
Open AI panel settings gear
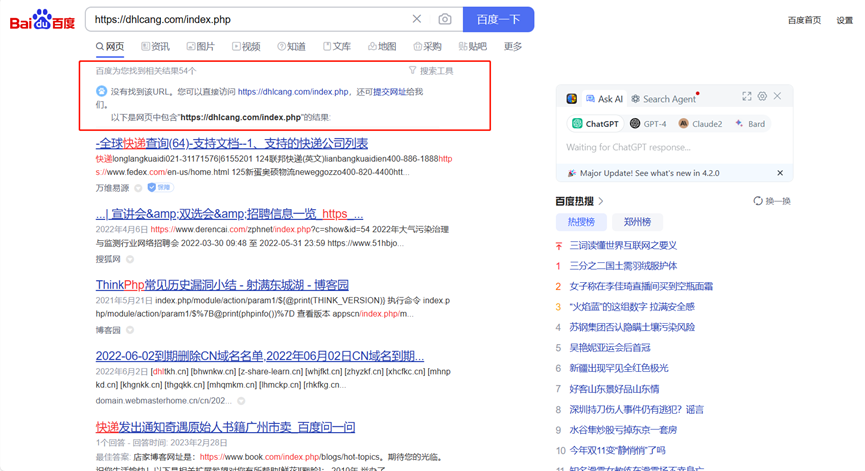point(762,96)
